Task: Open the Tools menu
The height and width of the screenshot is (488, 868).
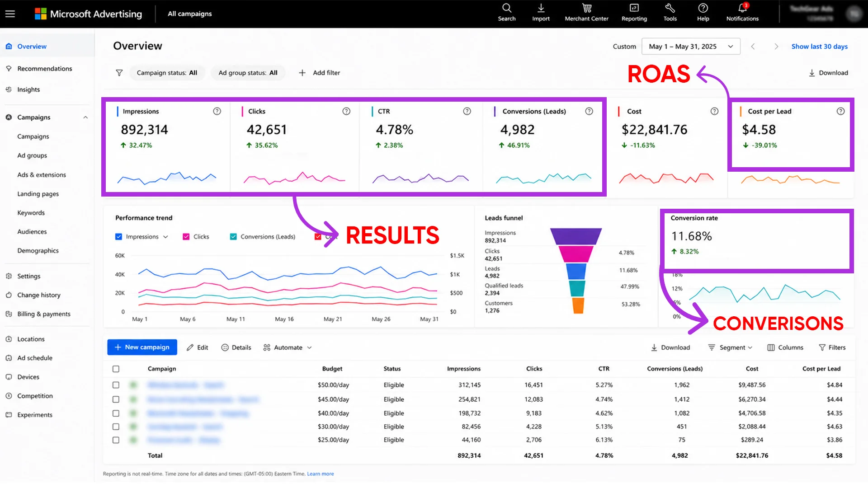Action: pyautogui.click(x=670, y=13)
